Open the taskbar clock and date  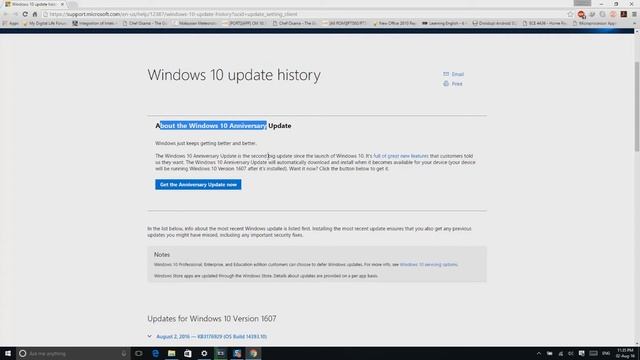click(625, 353)
